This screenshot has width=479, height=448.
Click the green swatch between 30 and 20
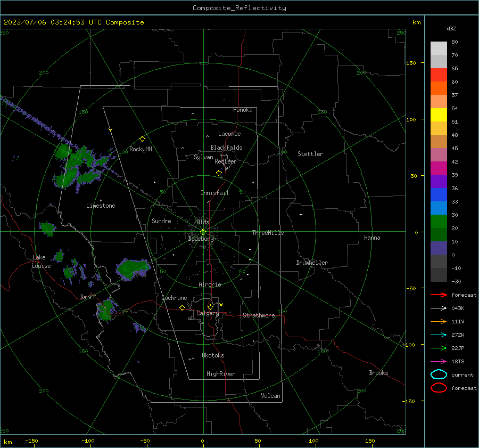tap(439, 222)
